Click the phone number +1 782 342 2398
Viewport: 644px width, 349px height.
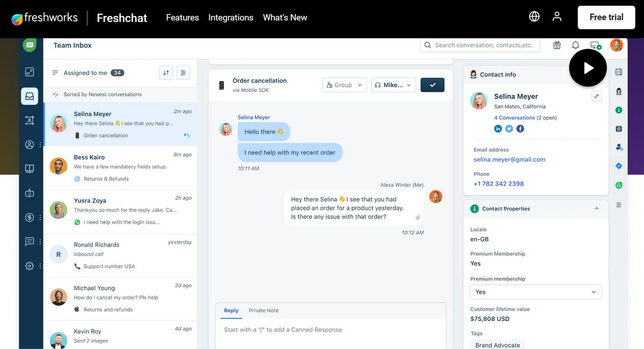[499, 184]
